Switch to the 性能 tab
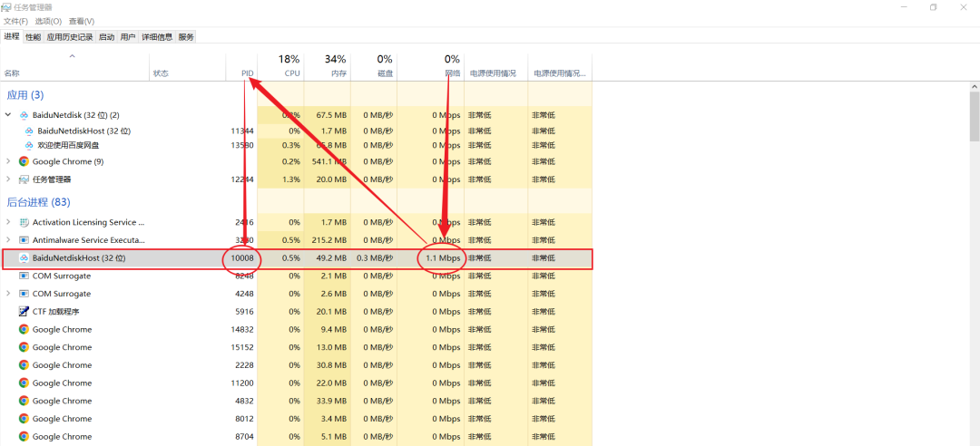The width and height of the screenshot is (980, 446). click(x=33, y=37)
